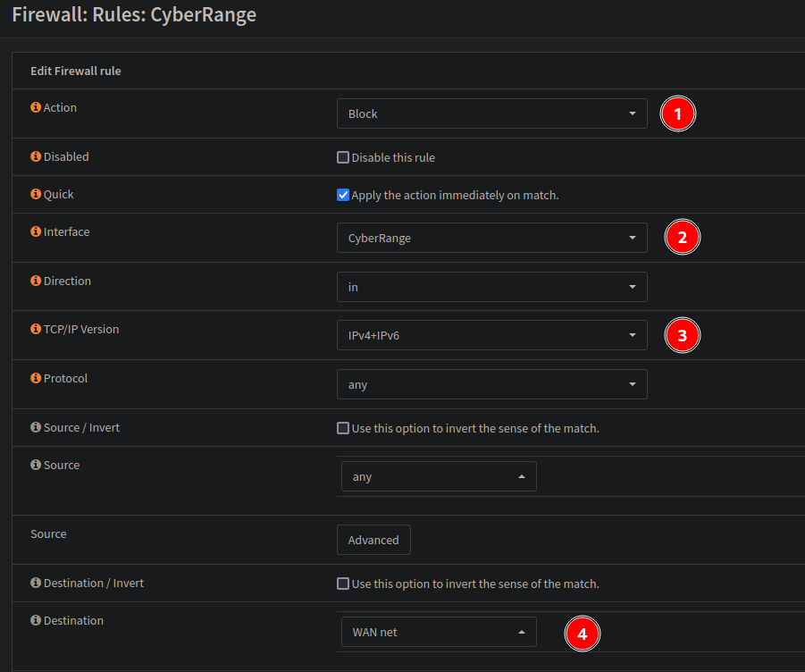The height and width of the screenshot is (672, 805).
Task: Click the TCP/IP Version info icon
Action: point(36,329)
